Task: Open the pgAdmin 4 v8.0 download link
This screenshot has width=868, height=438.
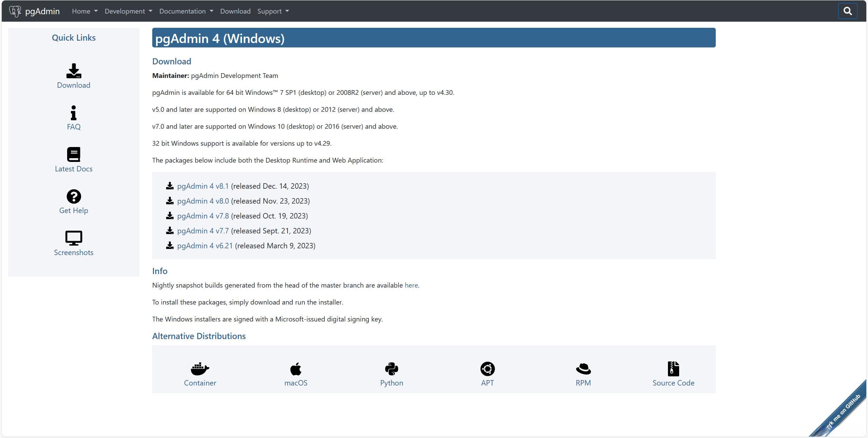Action: pyautogui.click(x=203, y=201)
